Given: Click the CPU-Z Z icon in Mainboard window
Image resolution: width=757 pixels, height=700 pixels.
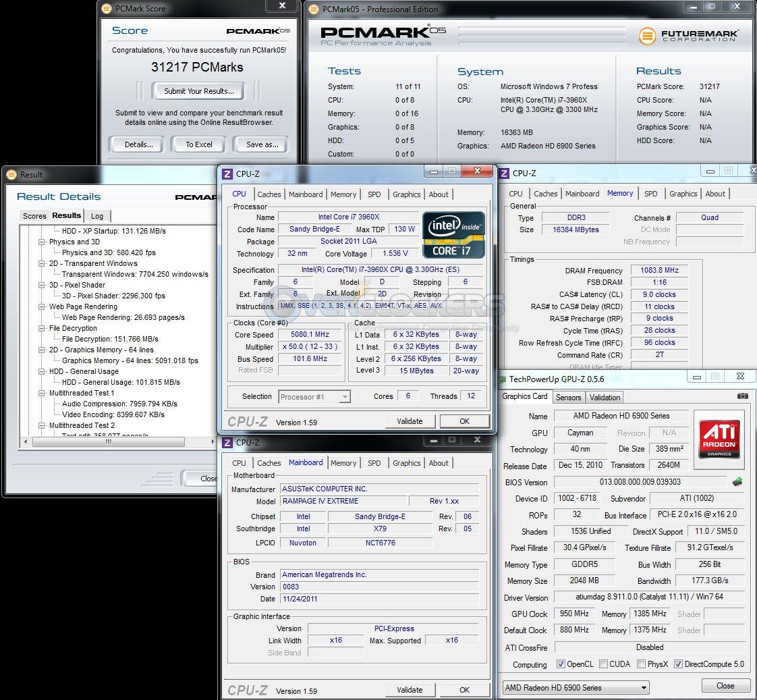Looking at the screenshot, I should (227, 442).
